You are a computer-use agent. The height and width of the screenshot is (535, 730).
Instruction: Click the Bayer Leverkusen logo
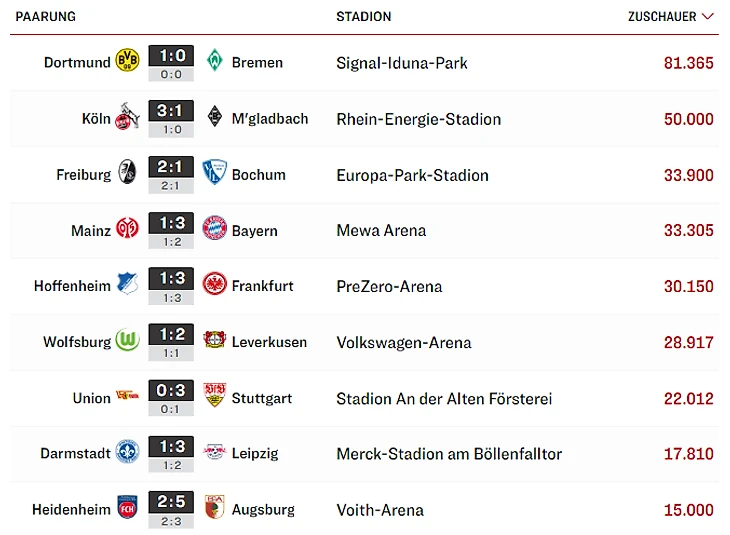(214, 342)
